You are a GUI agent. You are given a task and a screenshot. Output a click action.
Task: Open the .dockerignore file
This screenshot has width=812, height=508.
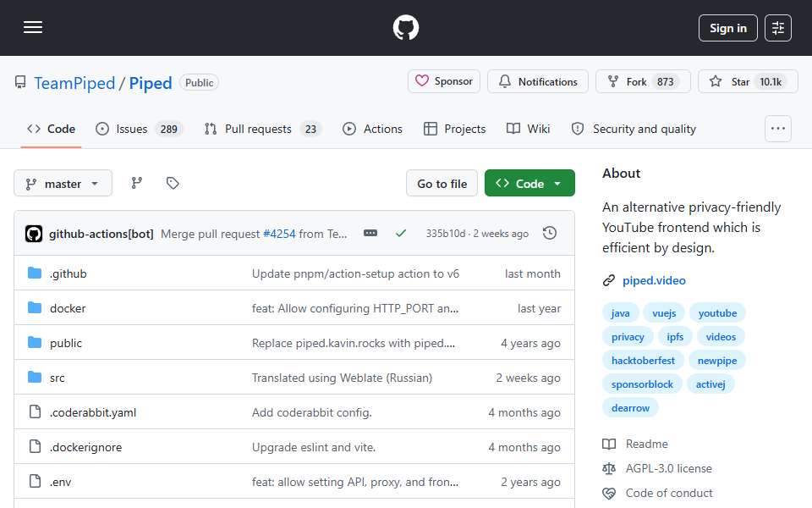[x=86, y=447]
